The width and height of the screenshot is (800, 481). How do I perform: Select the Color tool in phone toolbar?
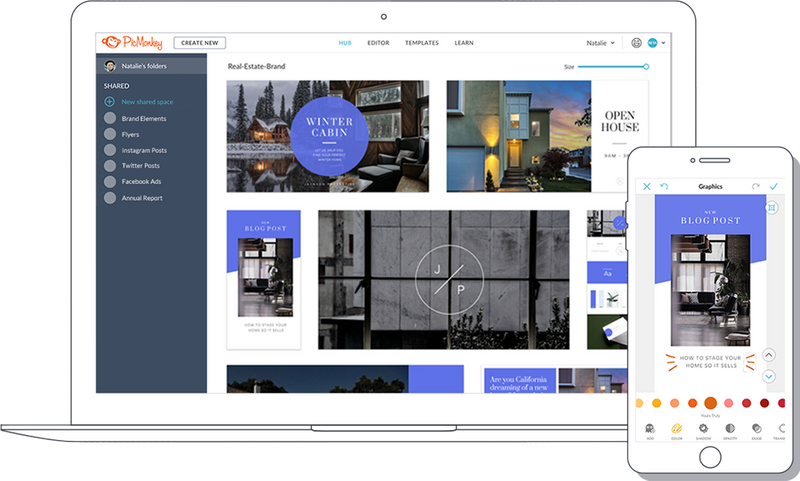[676, 428]
